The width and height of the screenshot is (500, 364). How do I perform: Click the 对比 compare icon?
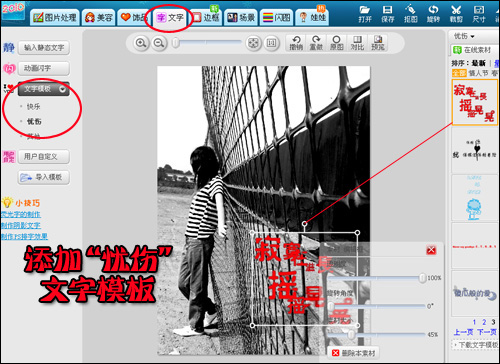357,43
